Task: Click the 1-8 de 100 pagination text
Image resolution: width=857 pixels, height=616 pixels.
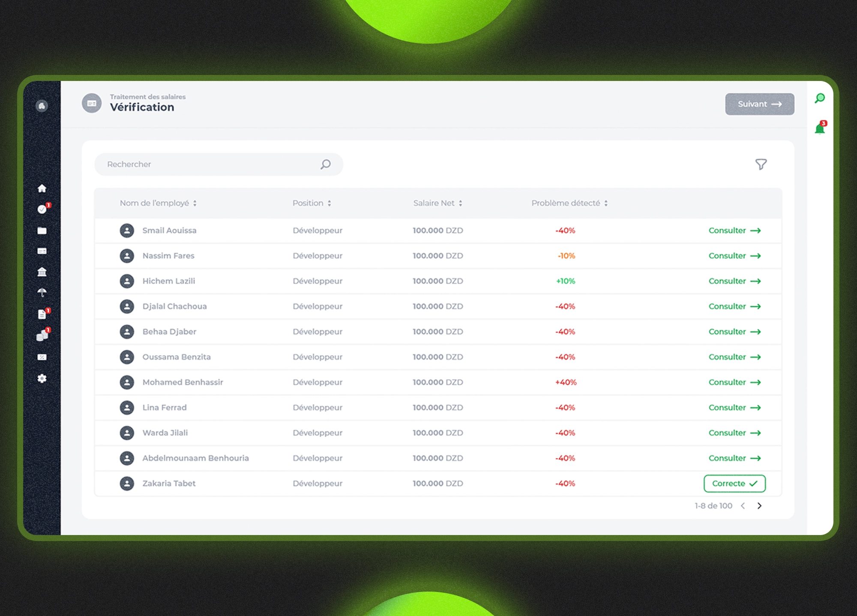Action: coord(713,506)
